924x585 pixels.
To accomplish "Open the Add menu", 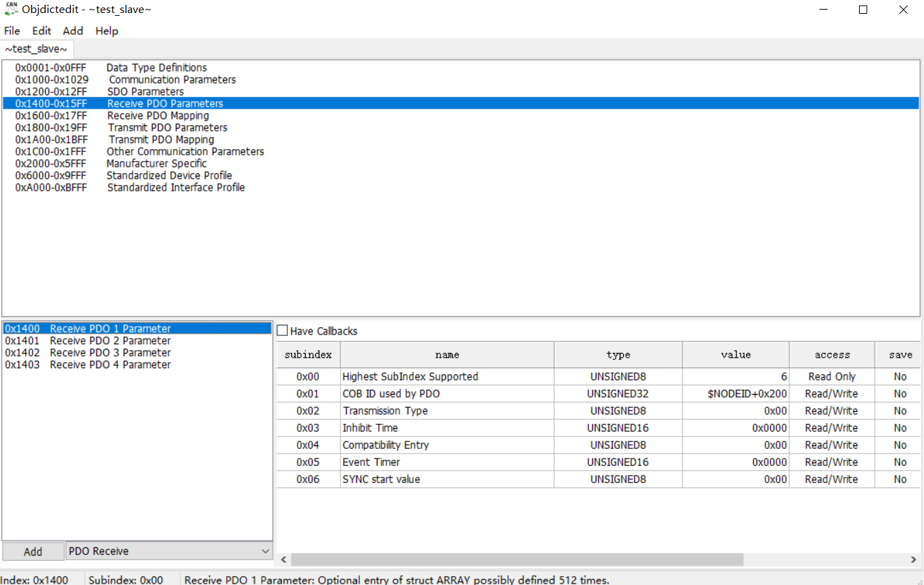I will coord(73,31).
